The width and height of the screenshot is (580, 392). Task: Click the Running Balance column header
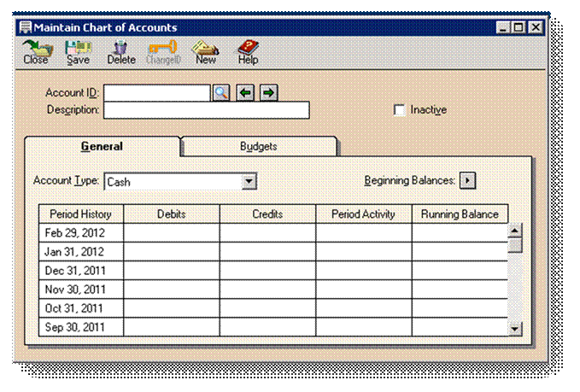pyautogui.click(x=460, y=214)
